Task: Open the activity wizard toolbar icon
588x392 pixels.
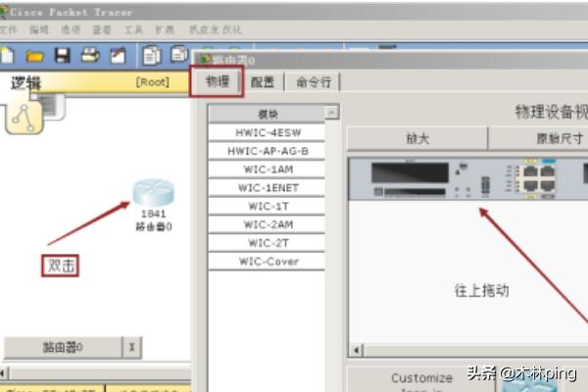Action: point(118,56)
